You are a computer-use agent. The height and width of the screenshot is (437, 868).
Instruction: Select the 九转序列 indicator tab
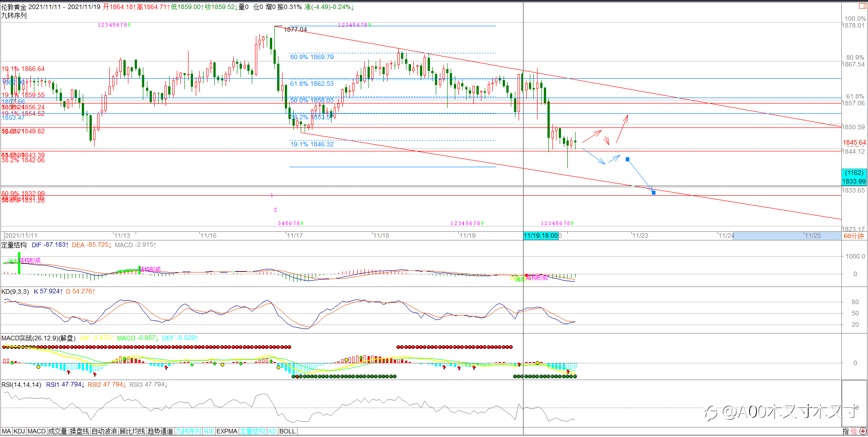[189, 431]
